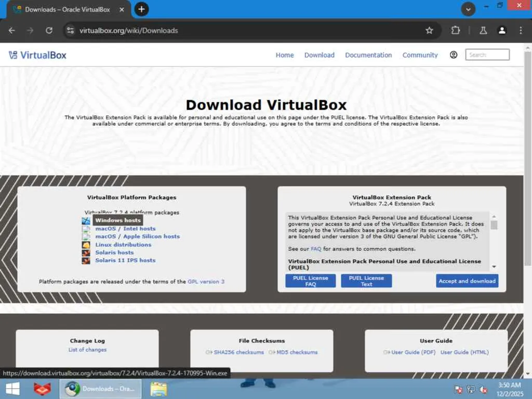Click the VirtualBox logo
The width and height of the screenshot is (532, 399).
pyautogui.click(x=37, y=55)
